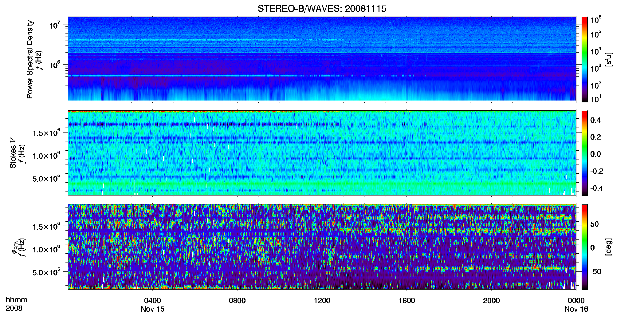Click the Nov 16 date label
Viewport: 644px width, 332px height.
tap(576, 309)
